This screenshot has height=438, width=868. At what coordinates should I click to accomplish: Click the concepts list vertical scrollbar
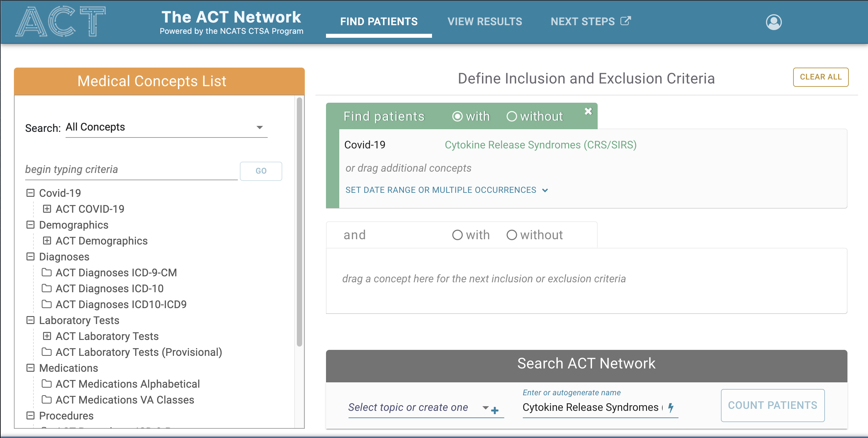[299, 222]
